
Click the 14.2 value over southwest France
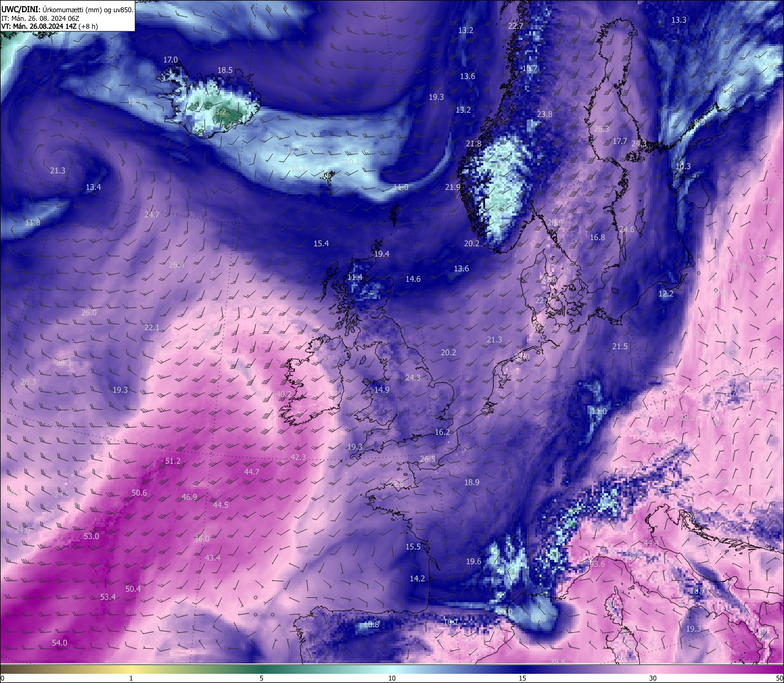click(417, 578)
